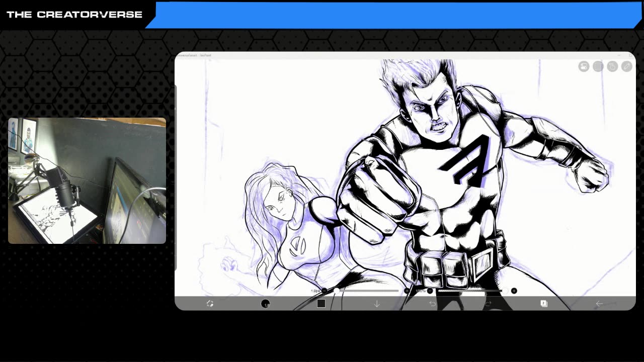Image resolution: width=644 pixels, height=362 pixels.
Task: Click the brush thickness slider handle
Action: (x=336, y=291)
